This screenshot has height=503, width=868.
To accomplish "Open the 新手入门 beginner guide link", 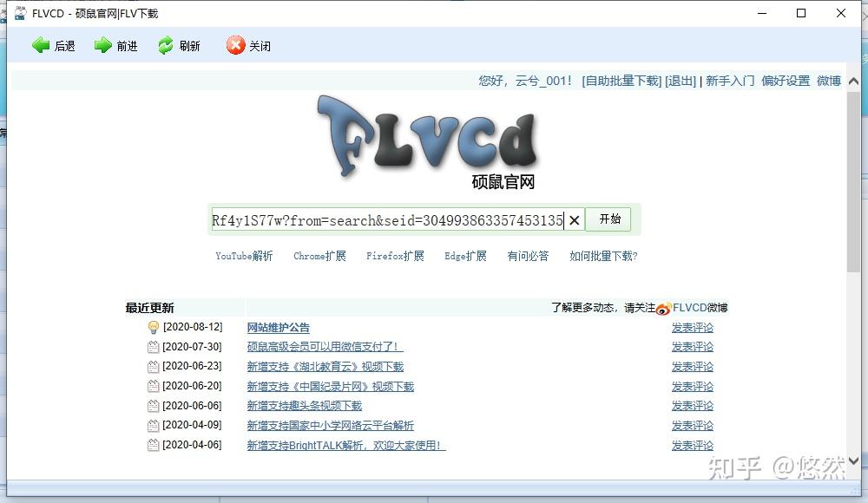I will tap(729, 81).
